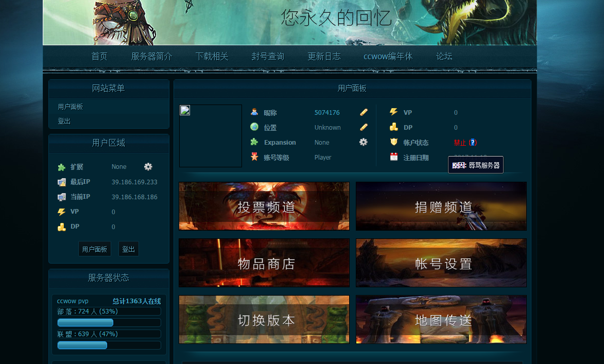This screenshot has width=604, height=364.
Task: Click the 注册日期 calendar icon
Action: click(394, 157)
